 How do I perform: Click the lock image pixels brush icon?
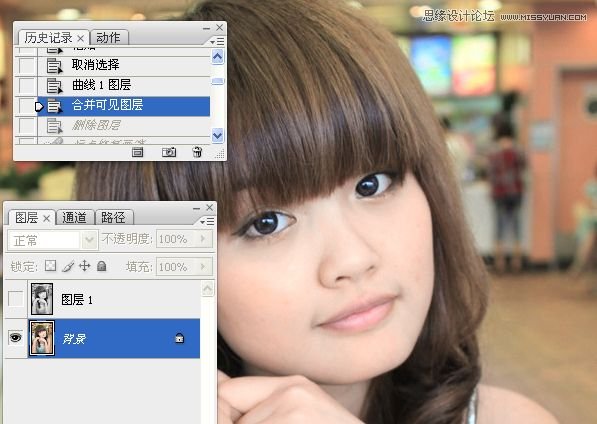coord(68,266)
